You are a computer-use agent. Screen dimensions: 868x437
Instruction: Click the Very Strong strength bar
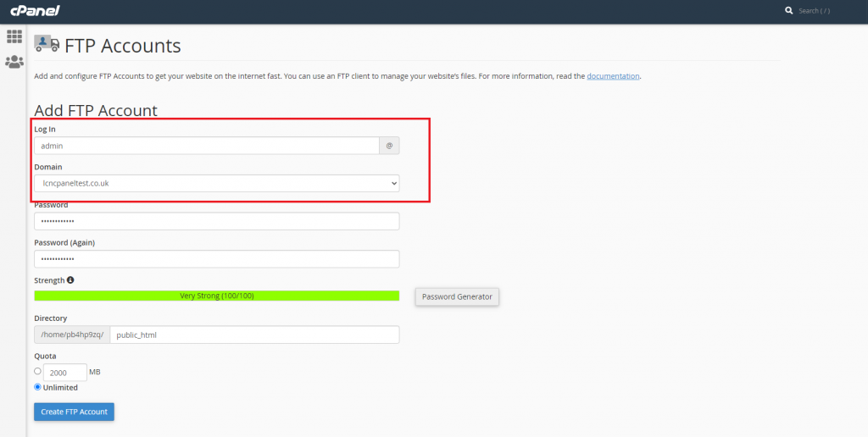pos(216,296)
